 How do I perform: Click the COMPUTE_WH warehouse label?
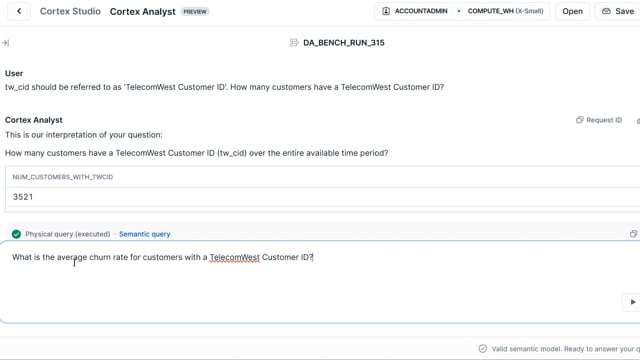point(505,11)
